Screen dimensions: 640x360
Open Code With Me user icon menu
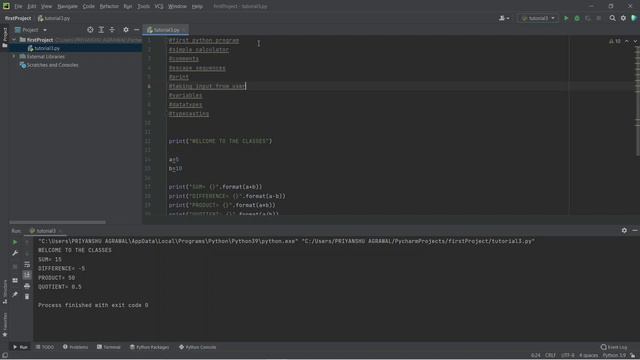tap(504, 18)
